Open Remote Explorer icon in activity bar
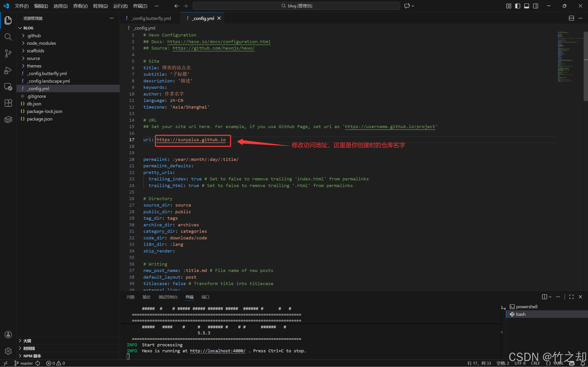This screenshot has height=367, width=588. (8, 87)
